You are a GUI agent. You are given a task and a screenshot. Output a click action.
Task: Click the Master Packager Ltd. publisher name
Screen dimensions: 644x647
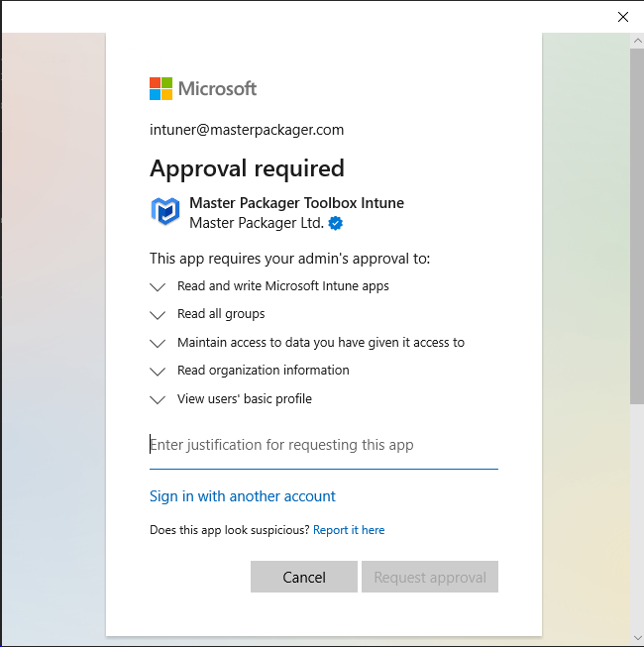click(257, 223)
